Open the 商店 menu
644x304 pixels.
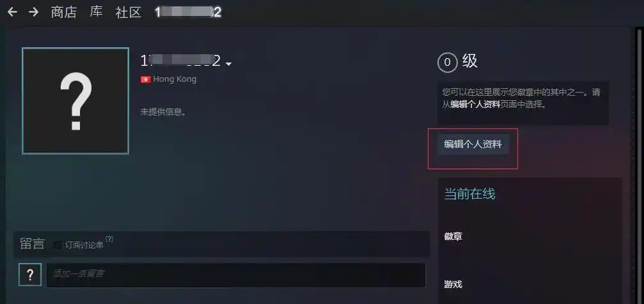pyautogui.click(x=64, y=12)
